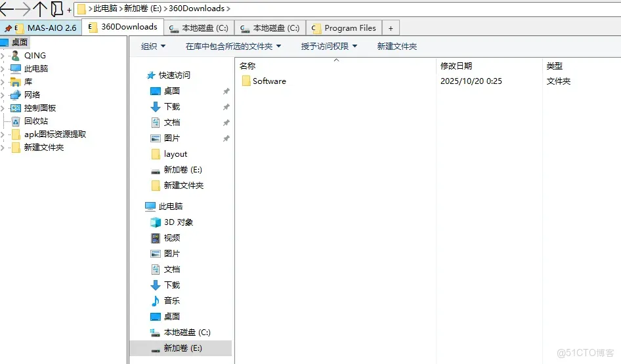621x364 pixels.
Task: Open the chevron after 360Downloads in breadcrumb
Action: (x=228, y=9)
